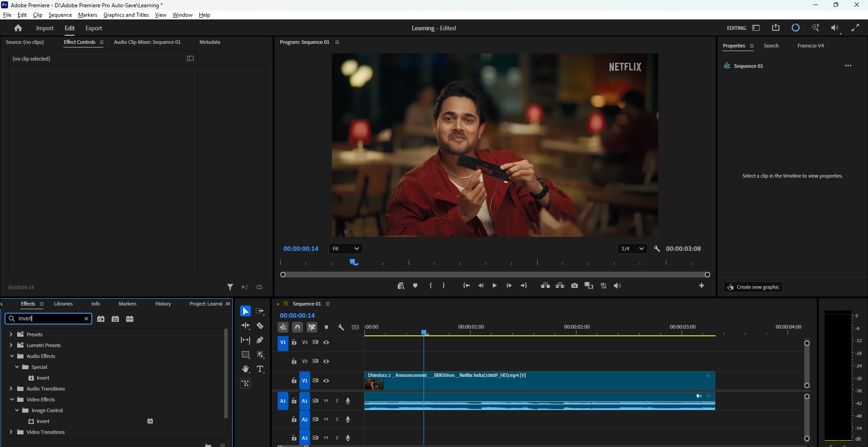Mute audio track A1
Image resolution: width=868 pixels, height=447 pixels.
(x=326, y=401)
